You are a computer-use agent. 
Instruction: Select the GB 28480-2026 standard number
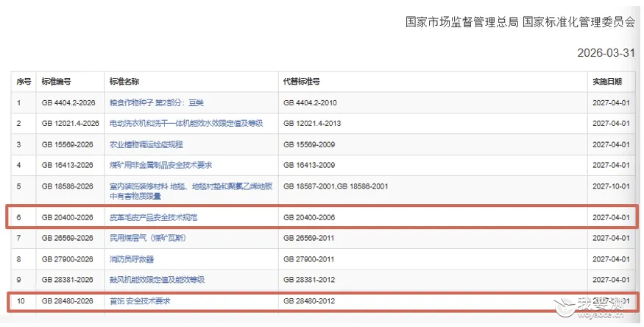pyautogui.click(x=68, y=301)
